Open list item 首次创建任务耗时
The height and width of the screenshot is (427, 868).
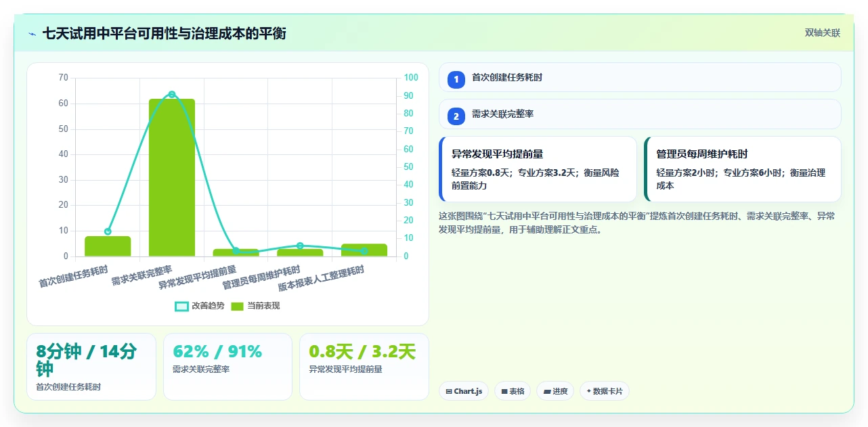coord(640,77)
